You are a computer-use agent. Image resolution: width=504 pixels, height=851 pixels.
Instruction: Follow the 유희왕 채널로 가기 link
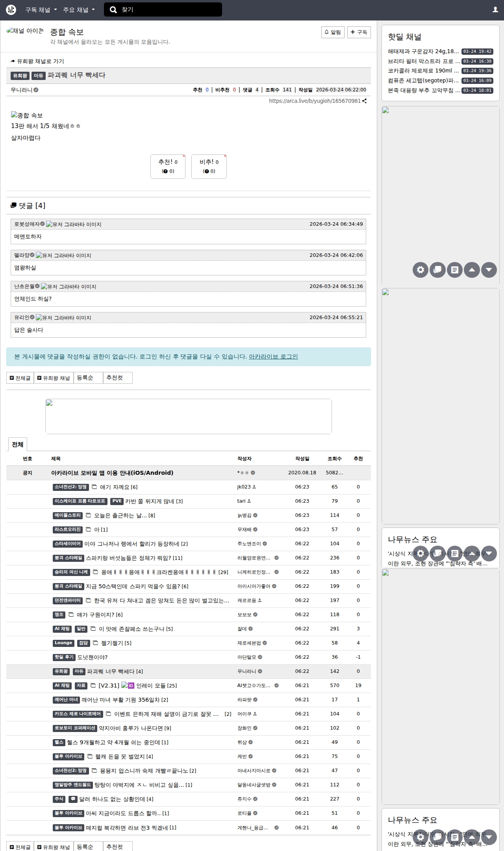click(37, 61)
